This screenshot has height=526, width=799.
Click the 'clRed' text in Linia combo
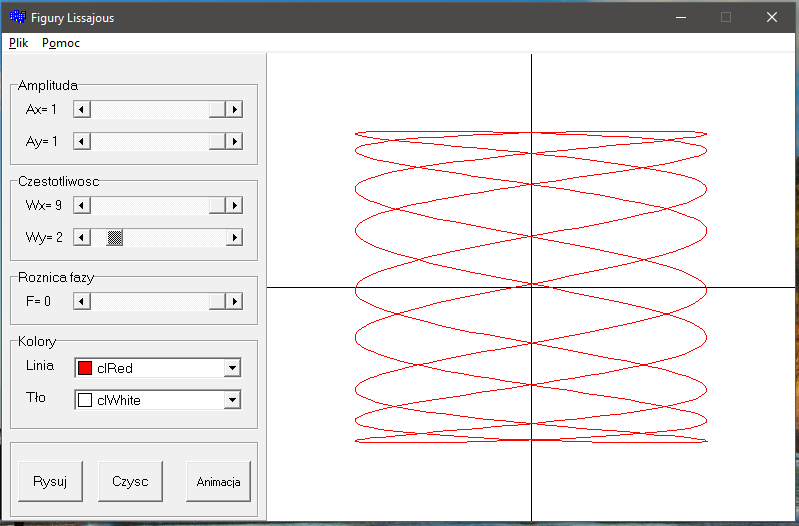115,368
